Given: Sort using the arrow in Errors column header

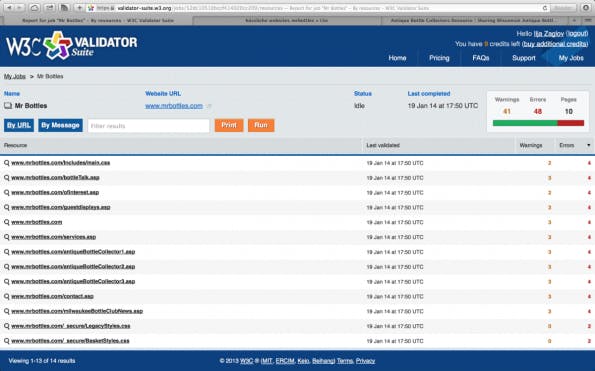Looking at the screenshot, I should 589,145.
